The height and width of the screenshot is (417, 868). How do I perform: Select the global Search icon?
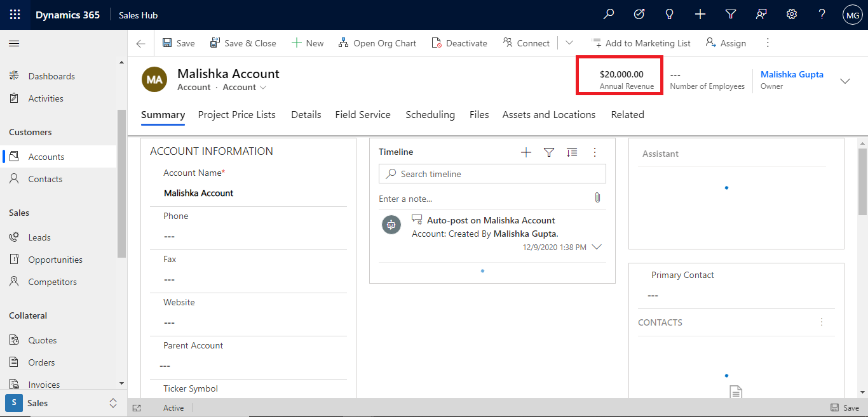(608, 14)
